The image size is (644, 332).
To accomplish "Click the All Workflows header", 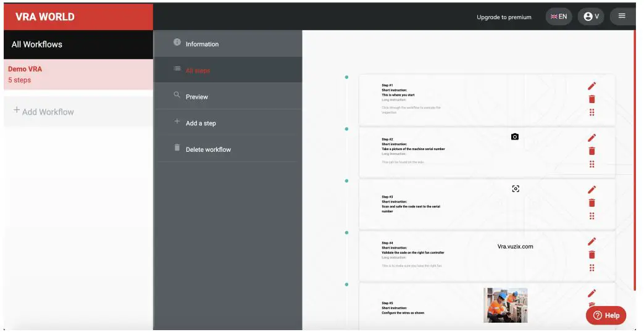I will click(x=78, y=44).
